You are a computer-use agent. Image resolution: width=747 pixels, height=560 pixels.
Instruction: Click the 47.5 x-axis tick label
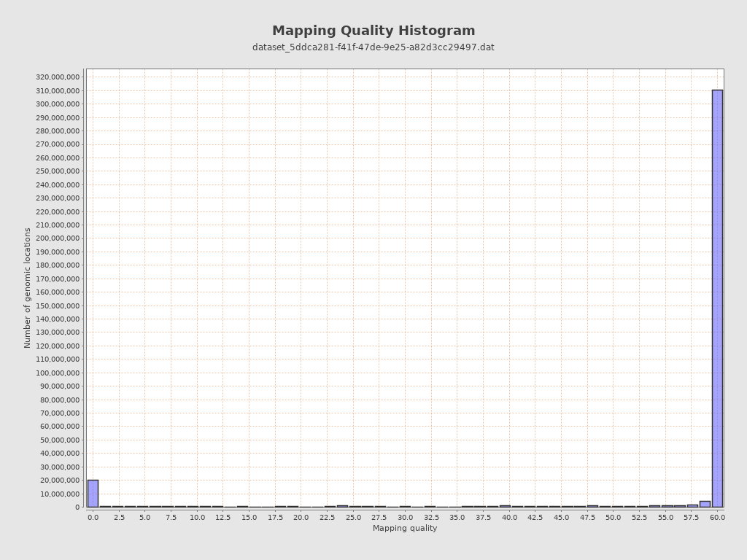point(587,518)
